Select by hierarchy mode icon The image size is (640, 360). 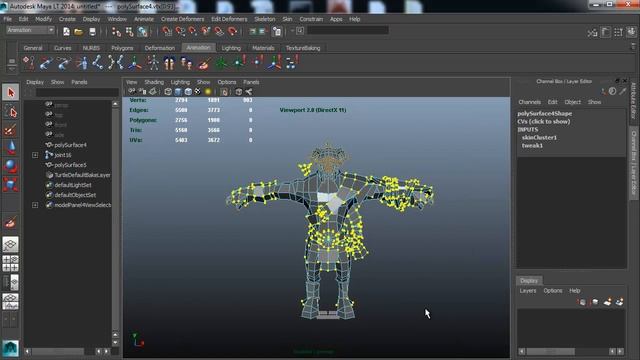tap(116, 31)
